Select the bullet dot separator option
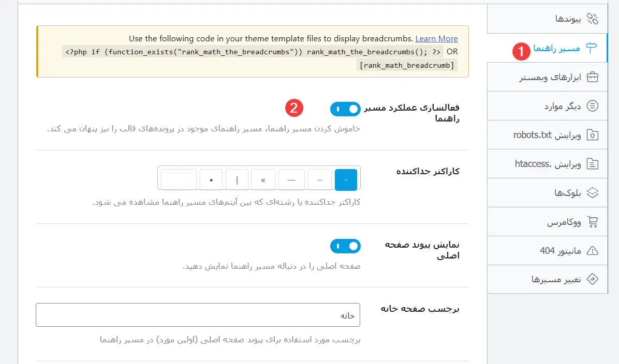Screen dimensions: 619x364 coord(211,180)
